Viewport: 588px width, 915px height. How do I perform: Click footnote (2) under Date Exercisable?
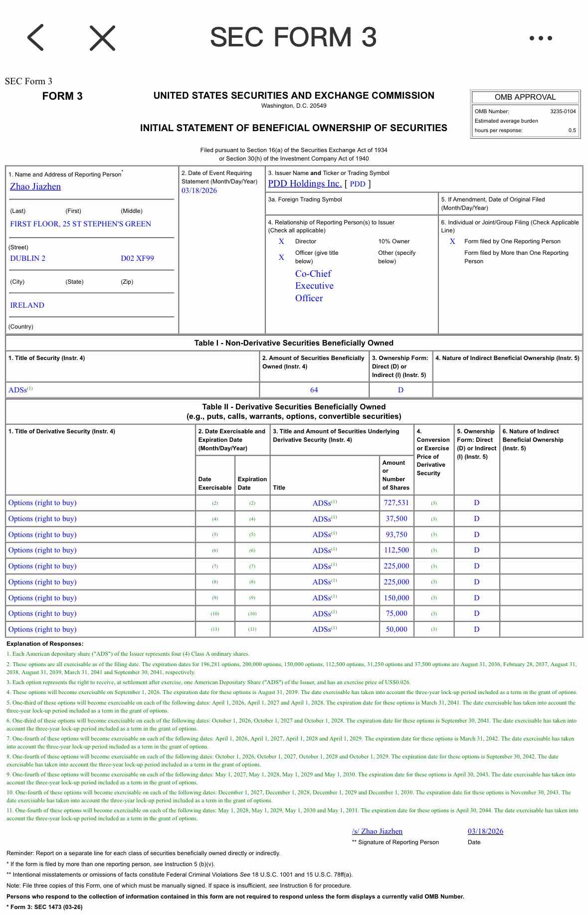(215, 503)
